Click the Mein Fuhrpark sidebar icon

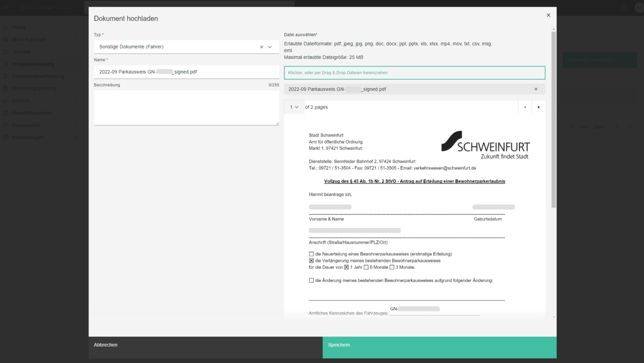5,39
